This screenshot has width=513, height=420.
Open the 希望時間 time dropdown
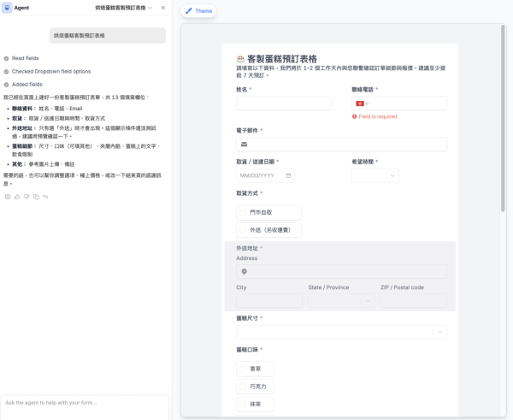click(x=375, y=175)
